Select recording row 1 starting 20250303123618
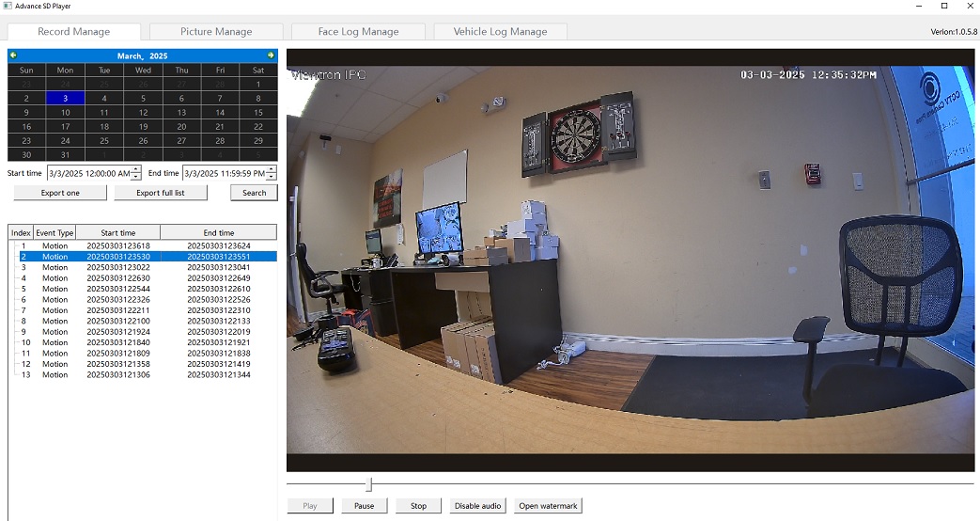Image resolution: width=980 pixels, height=521 pixels. [143, 245]
